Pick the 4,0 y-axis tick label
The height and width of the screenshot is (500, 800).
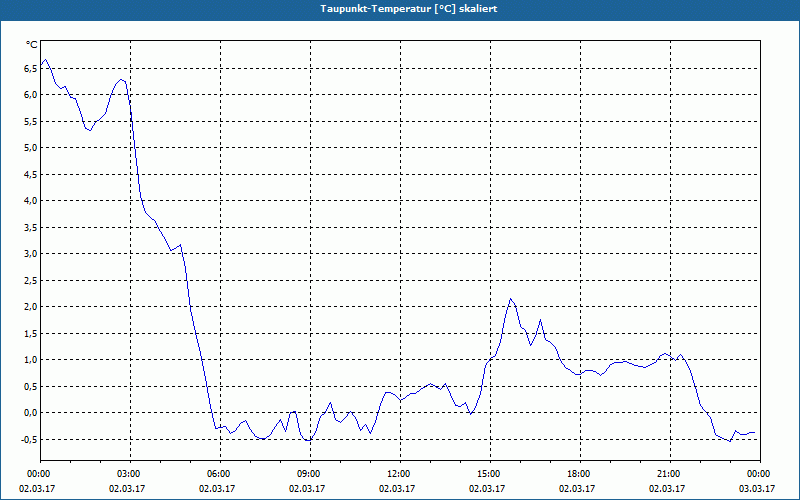[x=30, y=201]
